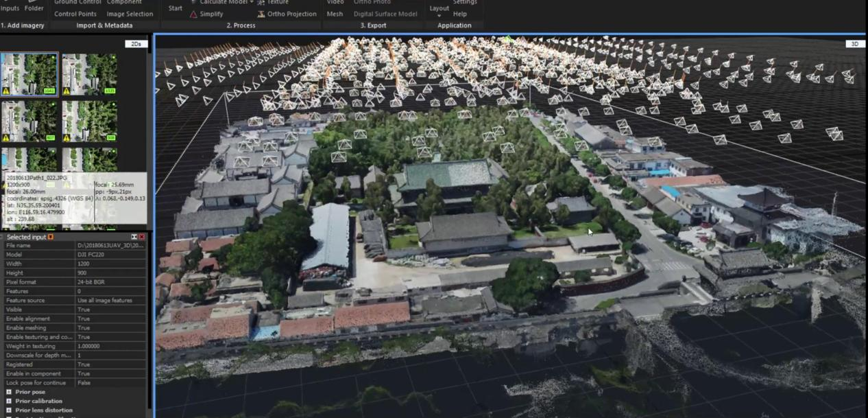Screen dimensions: 868x418
Task: Click the Ortho Projection icon
Action: pyautogui.click(x=261, y=14)
